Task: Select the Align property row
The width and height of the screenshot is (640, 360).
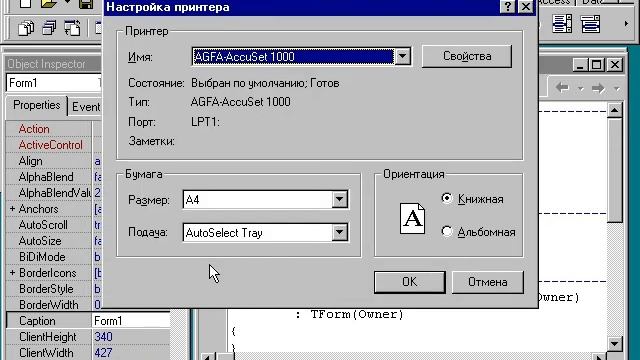Action: [x=53, y=161]
